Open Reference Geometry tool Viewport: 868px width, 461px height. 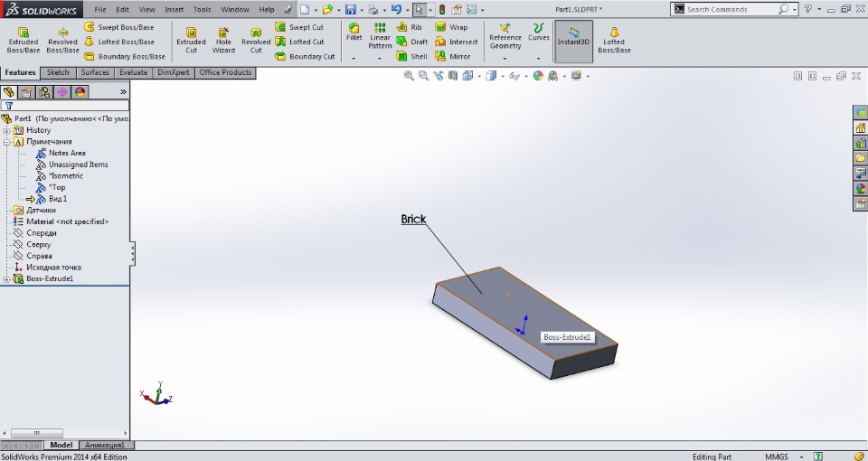click(x=505, y=36)
